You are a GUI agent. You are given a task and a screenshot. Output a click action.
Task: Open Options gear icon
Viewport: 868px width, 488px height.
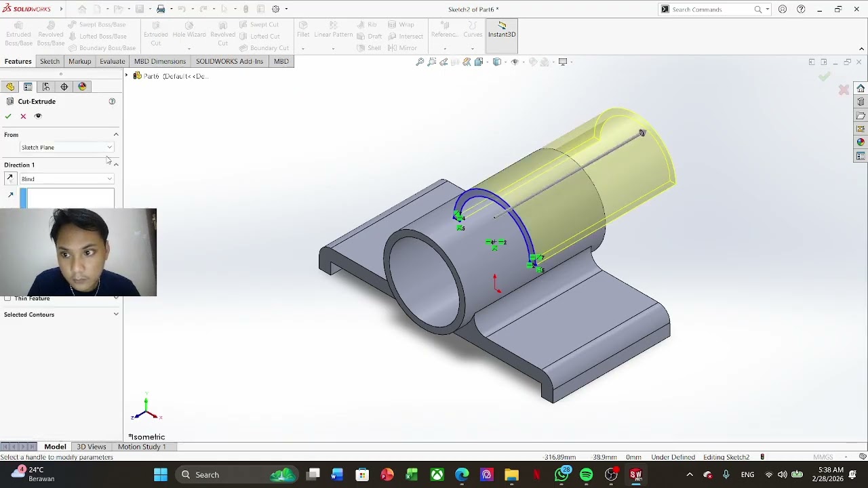coord(275,9)
